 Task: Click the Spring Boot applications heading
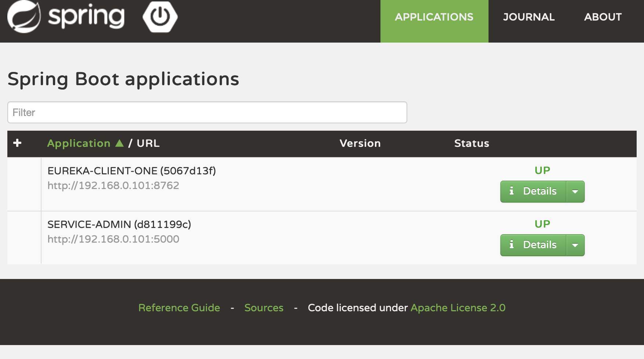tap(123, 79)
